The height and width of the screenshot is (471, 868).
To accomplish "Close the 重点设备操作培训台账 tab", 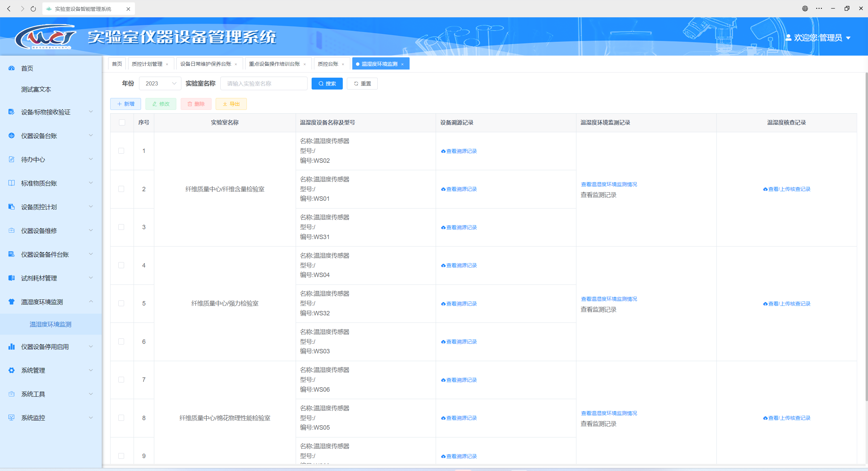I will click(305, 64).
